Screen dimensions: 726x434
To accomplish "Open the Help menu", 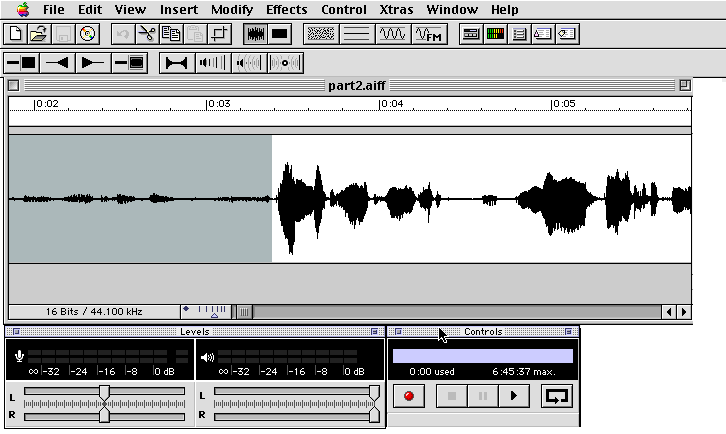I will pyautogui.click(x=505, y=9).
